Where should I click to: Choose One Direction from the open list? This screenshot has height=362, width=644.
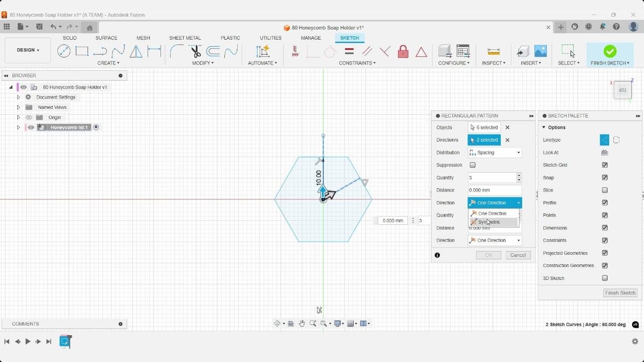coord(494,213)
